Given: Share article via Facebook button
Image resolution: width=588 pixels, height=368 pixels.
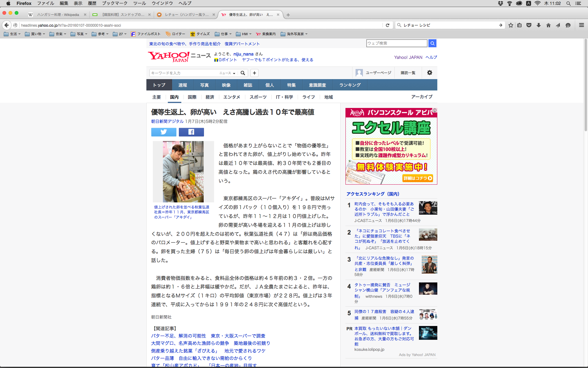Looking at the screenshot, I should coord(191,132).
